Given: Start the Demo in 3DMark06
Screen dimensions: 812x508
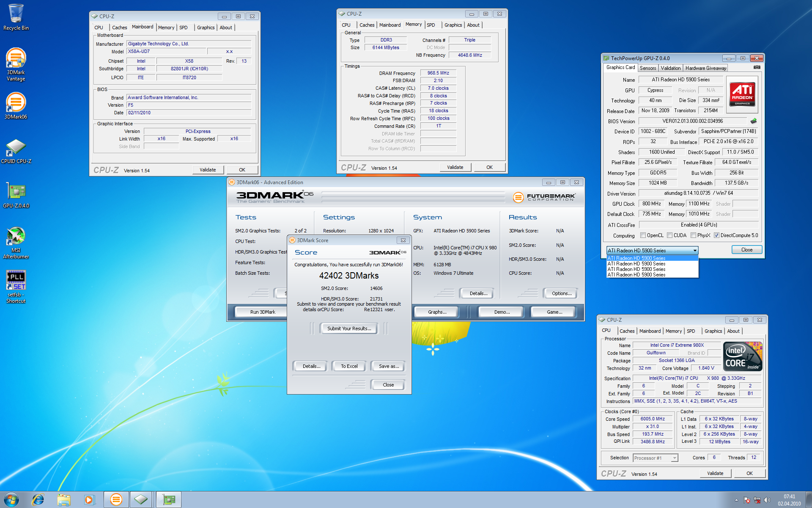Looking at the screenshot, I should (502, 312).
